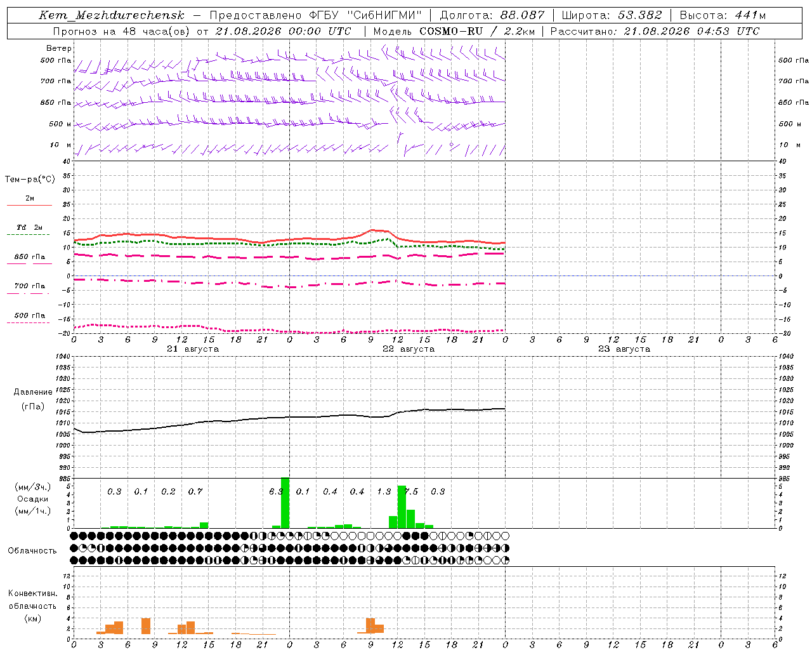Select the 21 августа date label
This screenshot has width=812, height=650.
click(x=193, y=349)
